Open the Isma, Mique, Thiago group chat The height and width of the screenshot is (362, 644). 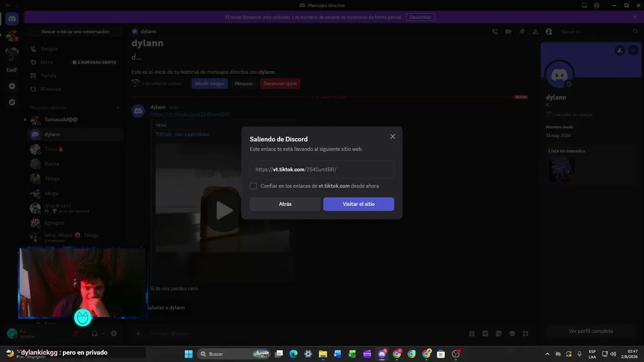point(75,237)
